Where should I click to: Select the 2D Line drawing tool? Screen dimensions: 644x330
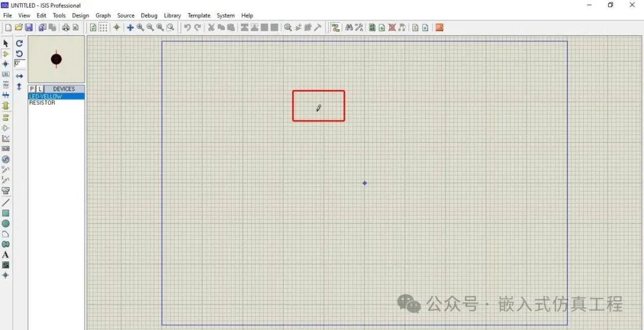(6, 203)
